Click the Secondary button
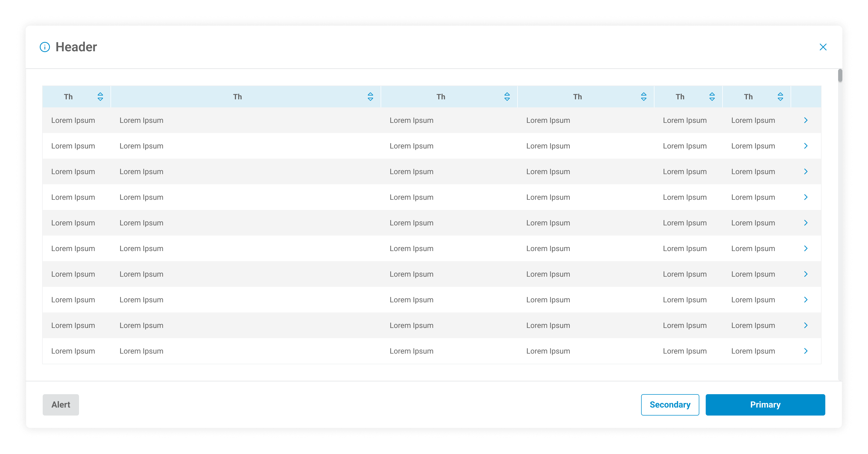The height and width of the screenshot is (454, 868). [670, 405]
